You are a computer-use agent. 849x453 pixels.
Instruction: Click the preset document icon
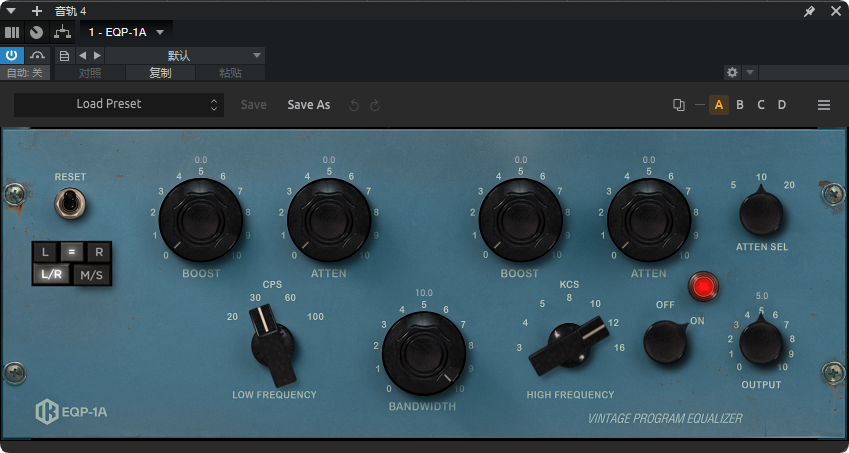click(64, 55)
